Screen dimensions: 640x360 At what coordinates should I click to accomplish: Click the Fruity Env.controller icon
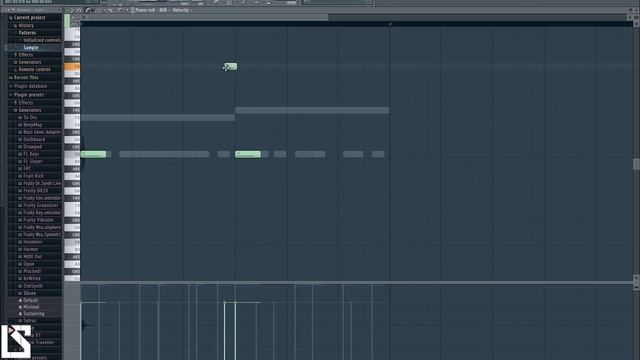pos(20,198)
